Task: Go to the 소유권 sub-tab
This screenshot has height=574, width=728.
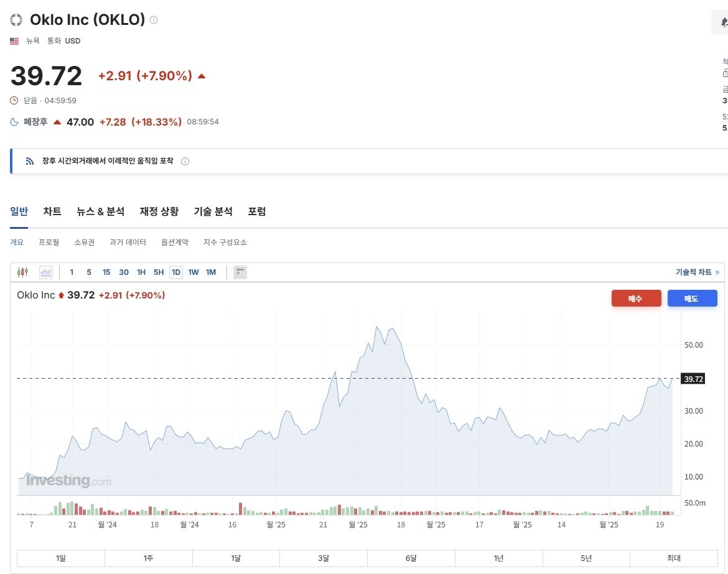Action: click(85, 242)
